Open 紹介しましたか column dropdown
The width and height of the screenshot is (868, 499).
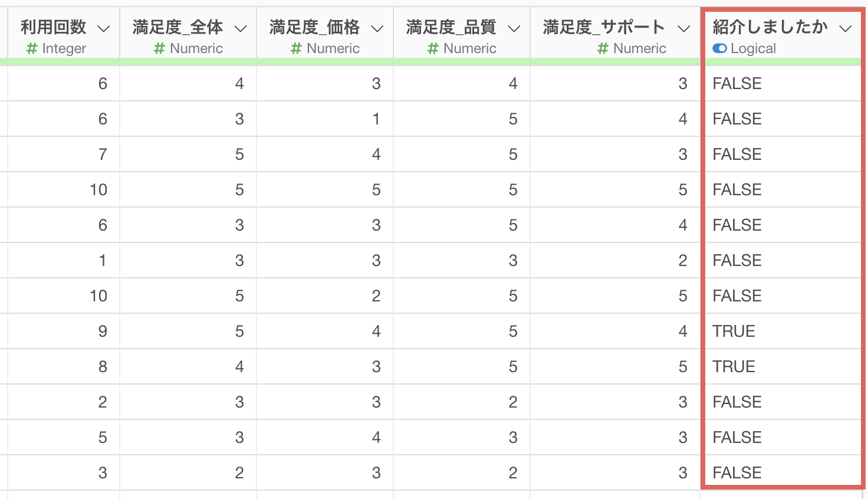846,28
